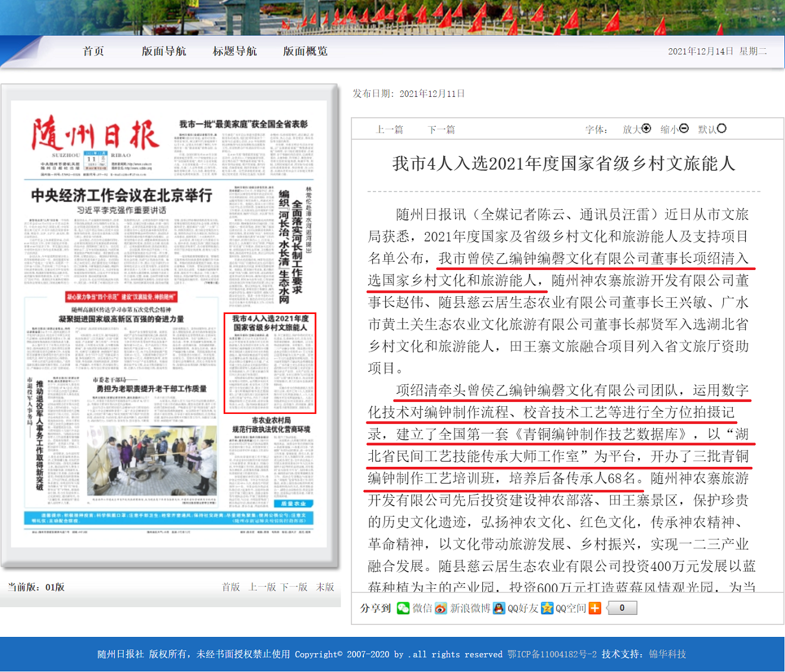Click header date 2021年12月14日 星期二
This screenshot has height=672, width=785.
717,51
